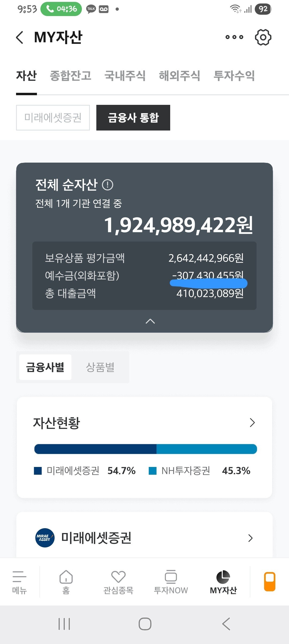Go to 홈 in bottom navigation
The height and width of the screenshot is (644, 289).
[x=66, y=581]
